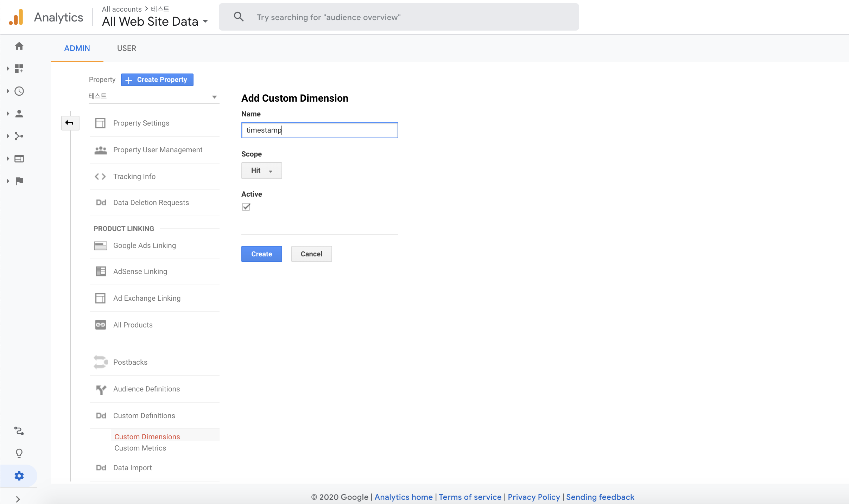Image resolution: width=849 pixels, height=504 pixels.
Task: Open the Attribution icon in the sidebar
Action: pyautogui.click(x=19, y=431)
